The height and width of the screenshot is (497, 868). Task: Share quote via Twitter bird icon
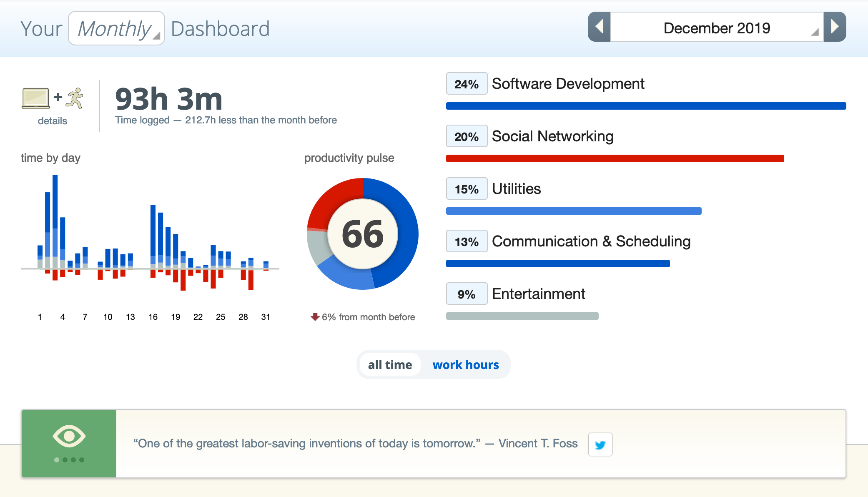[x=600, y=444]
